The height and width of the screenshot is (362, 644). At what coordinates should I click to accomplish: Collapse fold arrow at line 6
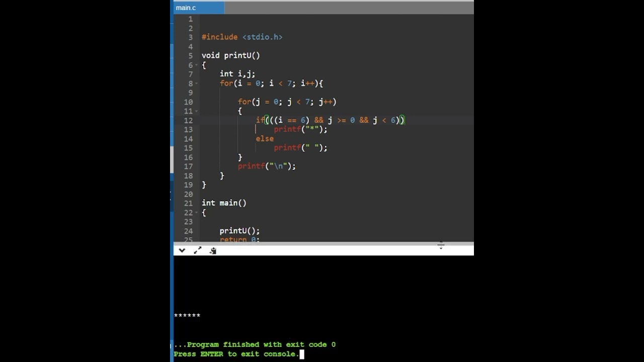[x=197, y=65]
